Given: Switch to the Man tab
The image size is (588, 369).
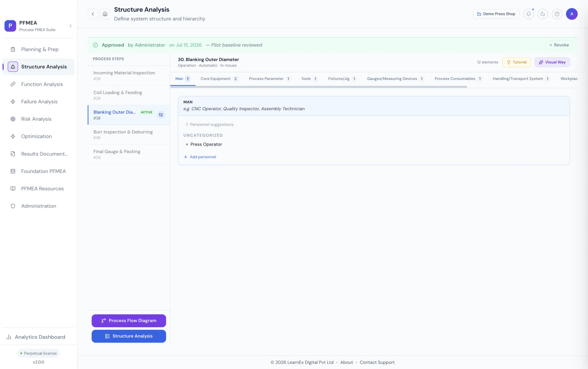Looking at the screenshot, I should (x=183, y=79).
